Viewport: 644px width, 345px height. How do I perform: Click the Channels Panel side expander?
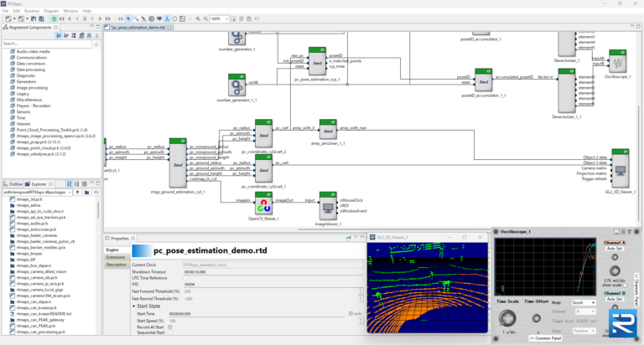point(637,290)
